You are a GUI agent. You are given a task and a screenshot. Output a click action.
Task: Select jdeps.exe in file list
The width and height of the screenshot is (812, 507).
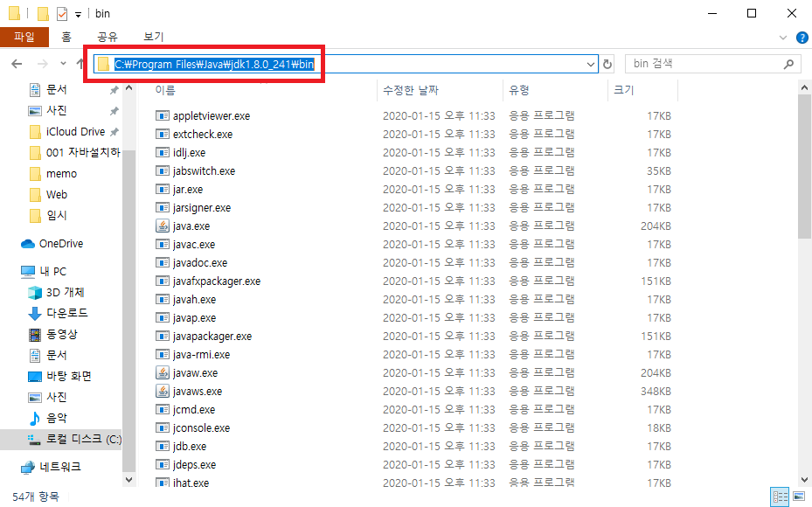pos(194,464)
